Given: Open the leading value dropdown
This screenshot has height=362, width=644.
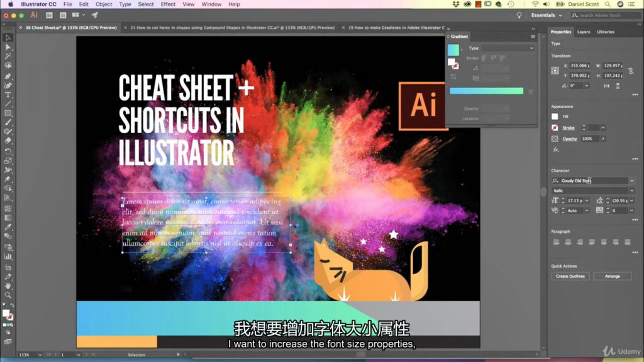Looking at the screenshot, I should (x=631, y=200).
